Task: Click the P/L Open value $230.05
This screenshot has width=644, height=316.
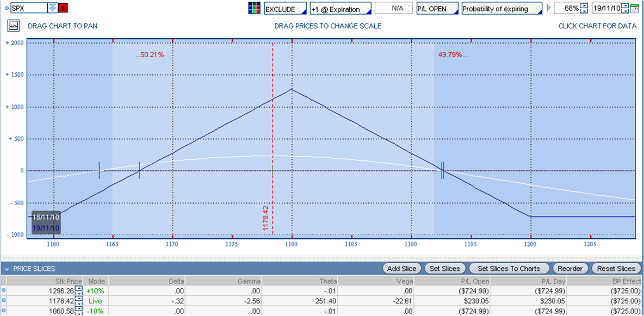Action: [x=477, y=301]
